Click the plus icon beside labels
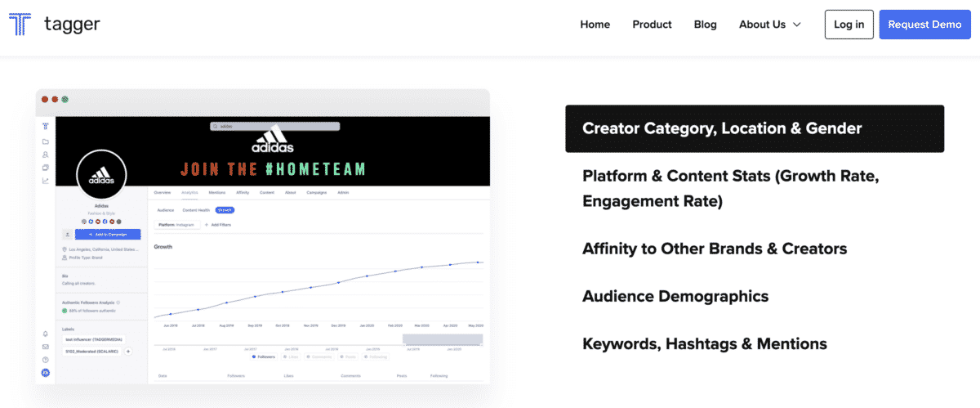Viewport: 980px width, 408px height. pos(128,352)
